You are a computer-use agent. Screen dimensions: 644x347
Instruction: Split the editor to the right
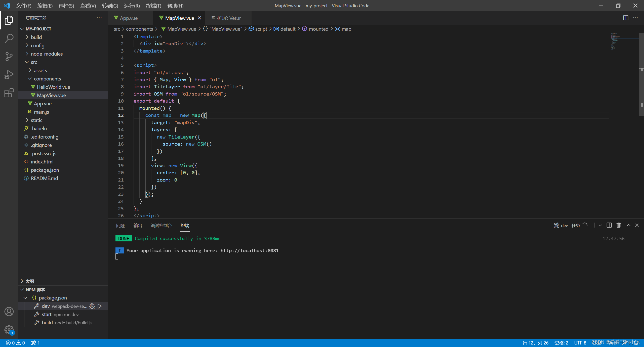626,18
